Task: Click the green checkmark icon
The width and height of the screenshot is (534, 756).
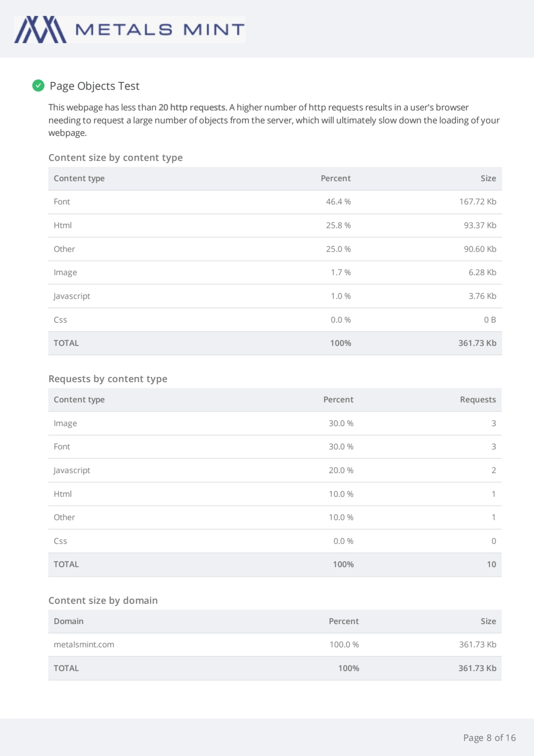Action: point(38,86)
